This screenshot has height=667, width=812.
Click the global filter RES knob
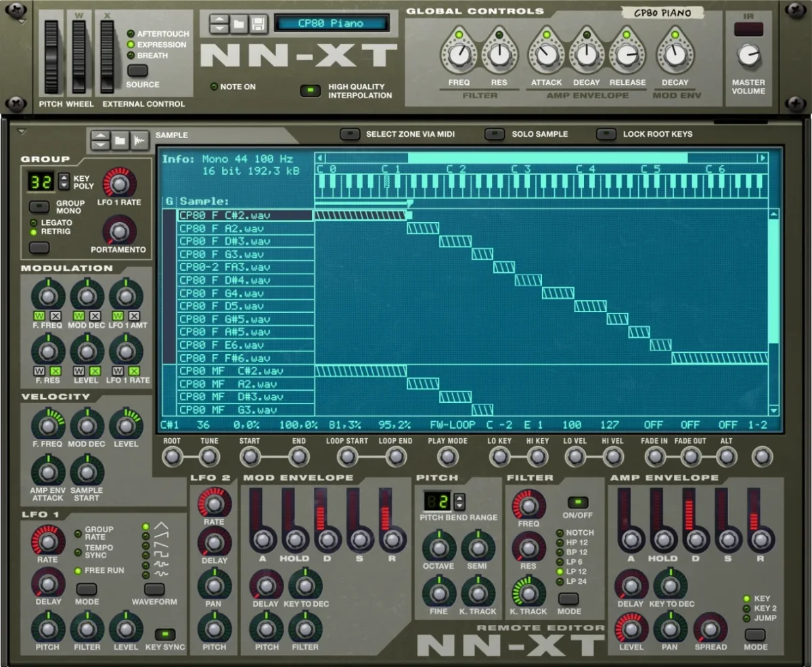[x=499, y=55]
